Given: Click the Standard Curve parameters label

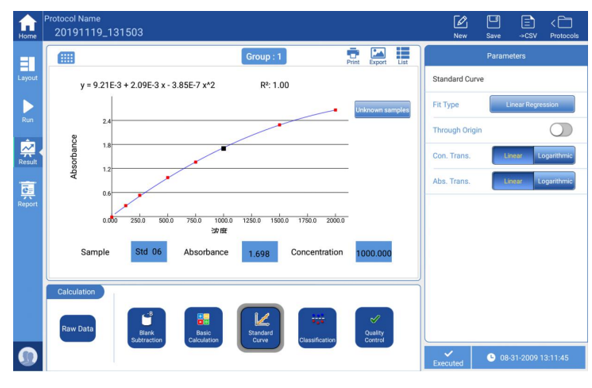Looking at the screenshot, I should coord(458,79).
